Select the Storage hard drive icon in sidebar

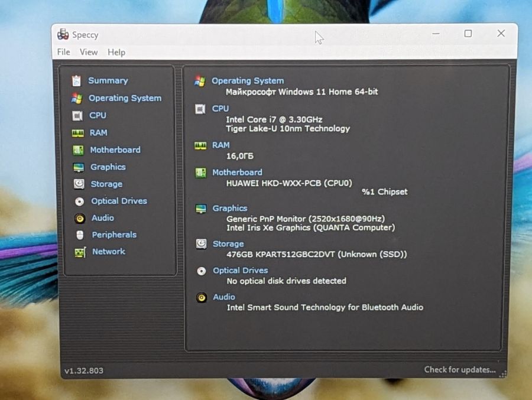79,184
